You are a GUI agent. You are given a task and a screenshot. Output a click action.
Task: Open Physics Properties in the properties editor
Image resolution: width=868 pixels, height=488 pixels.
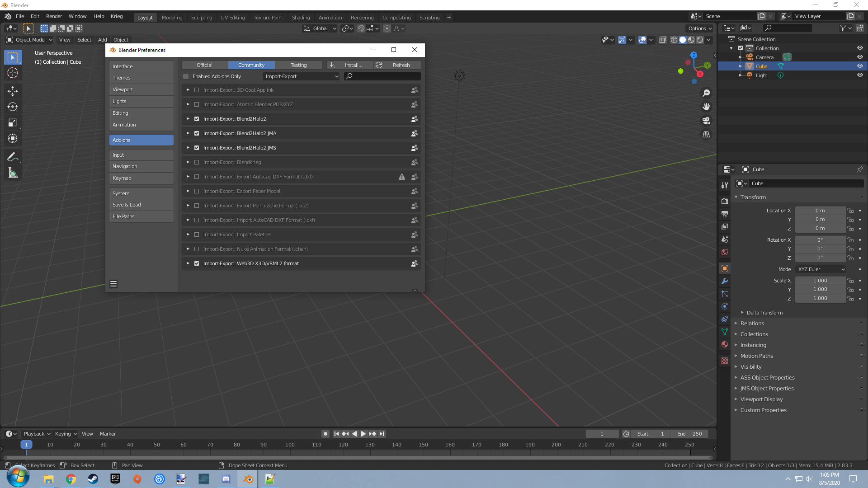725,306
